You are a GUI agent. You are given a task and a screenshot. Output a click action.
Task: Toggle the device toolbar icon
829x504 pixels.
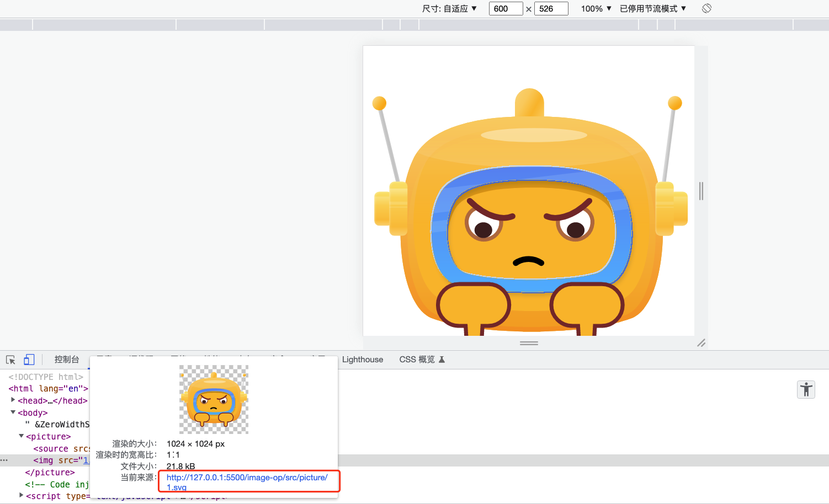[29, 360]
